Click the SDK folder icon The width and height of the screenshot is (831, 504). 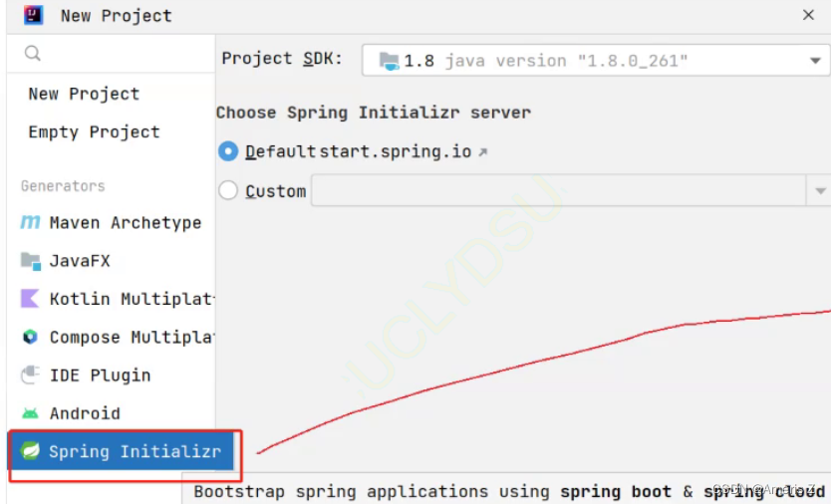[389, 61]
